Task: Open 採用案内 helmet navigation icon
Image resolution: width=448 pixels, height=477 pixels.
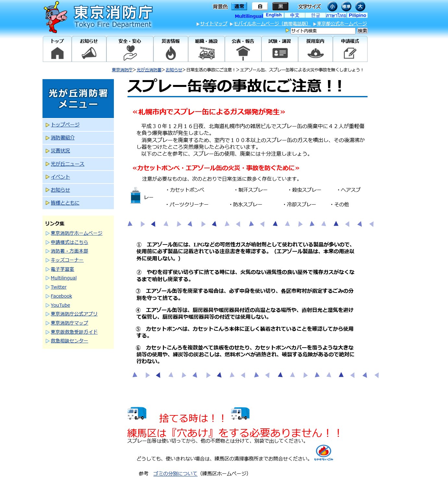Action: click(315, 49)
